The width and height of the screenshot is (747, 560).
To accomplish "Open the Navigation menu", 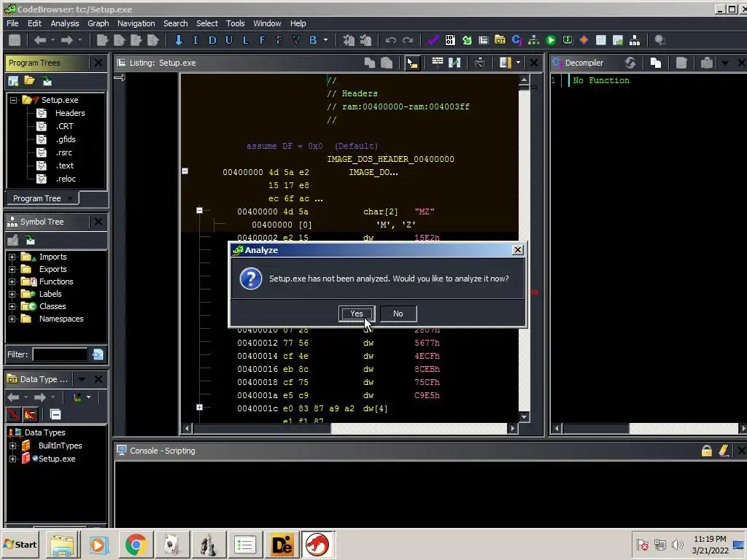I will 136,23.
